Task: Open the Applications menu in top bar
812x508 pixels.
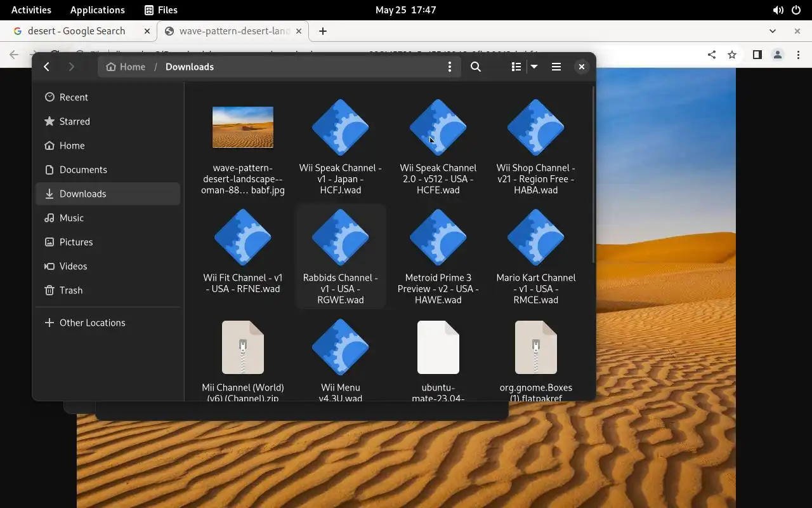Action: (97, 10)
